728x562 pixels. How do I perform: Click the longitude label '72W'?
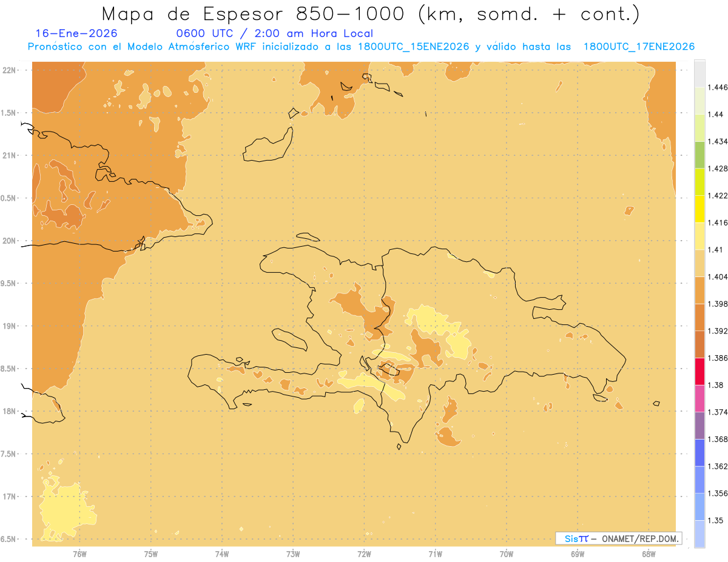point(364,554)
